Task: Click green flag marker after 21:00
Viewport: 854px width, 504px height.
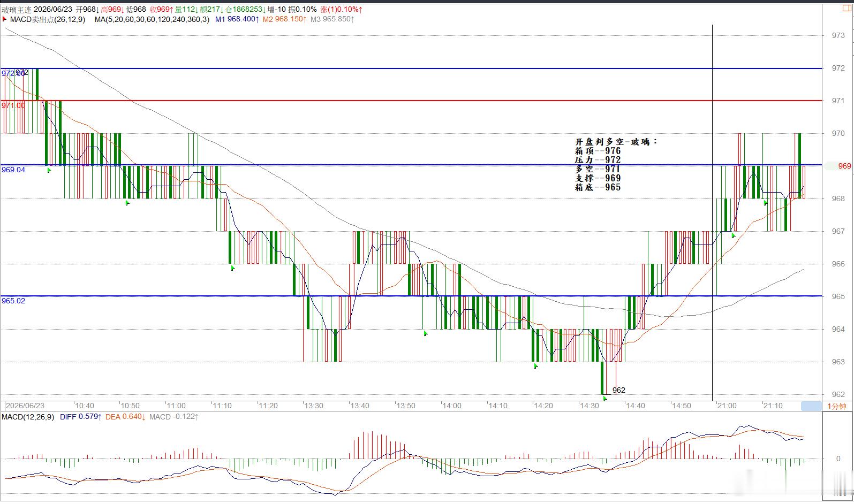Action: 734,235
